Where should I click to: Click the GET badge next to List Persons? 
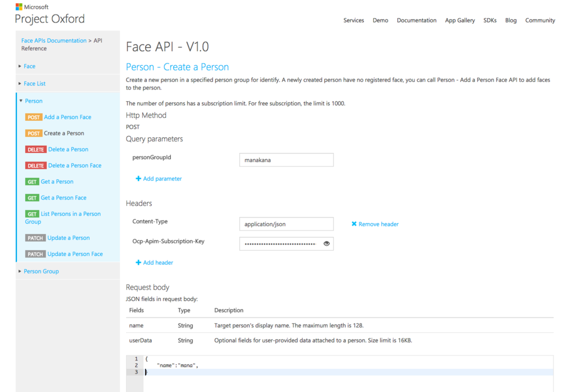tap(32, 214)
